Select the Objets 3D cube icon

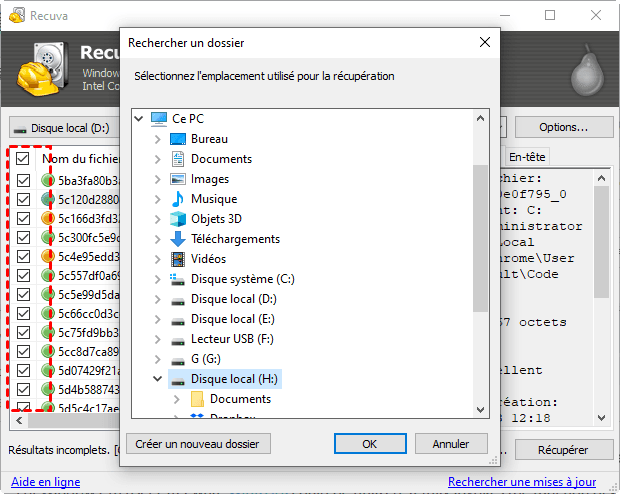tap(178, 219)
